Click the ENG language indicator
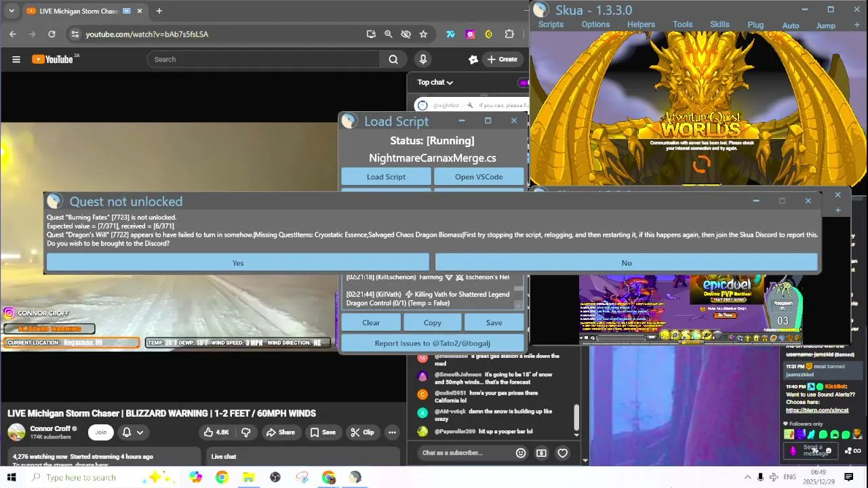The image size is (868, 488). click(789, 477)
